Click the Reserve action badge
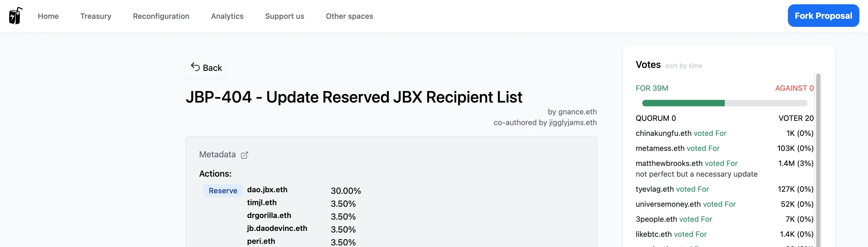 click(x=223, y=190)
